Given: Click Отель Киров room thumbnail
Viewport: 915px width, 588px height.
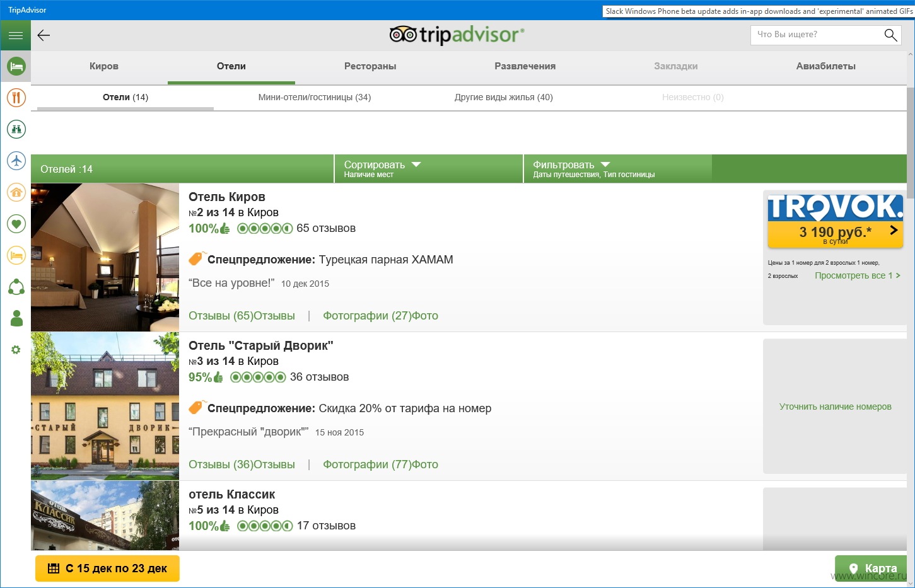Looking at the screenshot, I should [x=105, y=257].
